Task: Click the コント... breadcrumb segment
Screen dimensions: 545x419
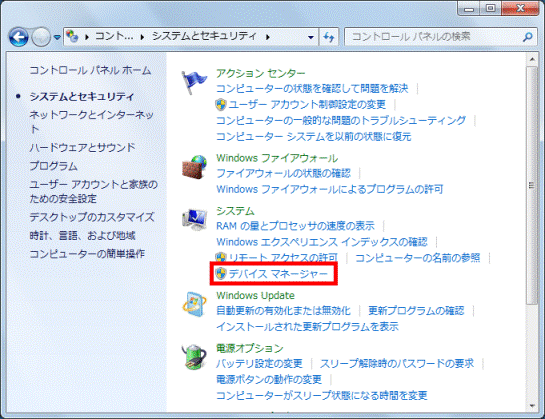Action: coord(114,36)
